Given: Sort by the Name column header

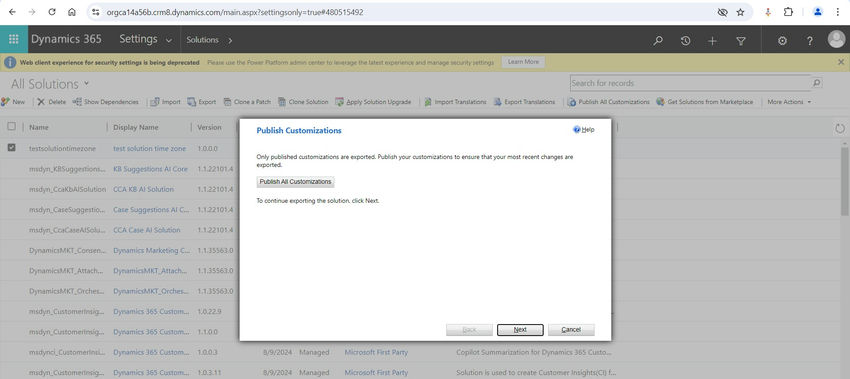Looking at the screenshot, I should (x=39, y=127).
